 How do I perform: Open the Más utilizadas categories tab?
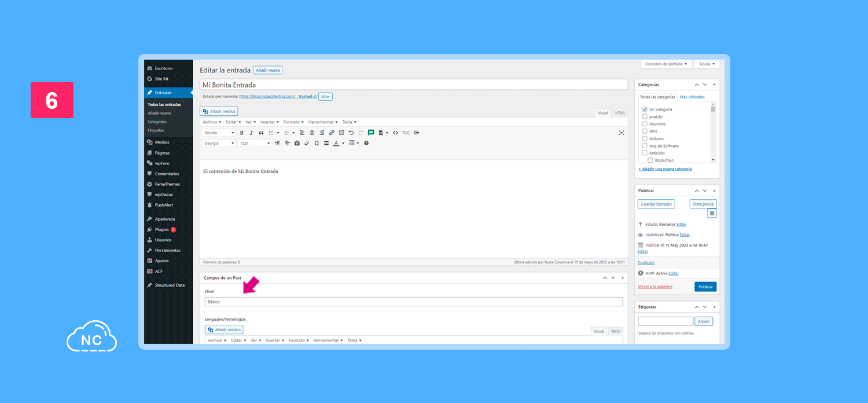pyautogui.click(x=692, y=97)
